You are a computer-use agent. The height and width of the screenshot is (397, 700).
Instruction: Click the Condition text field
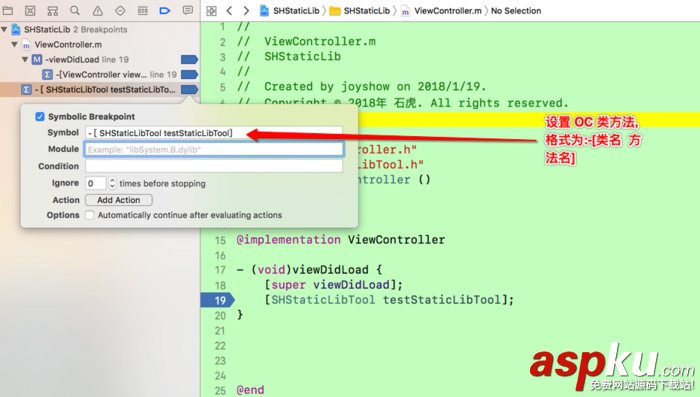(214, 166)
